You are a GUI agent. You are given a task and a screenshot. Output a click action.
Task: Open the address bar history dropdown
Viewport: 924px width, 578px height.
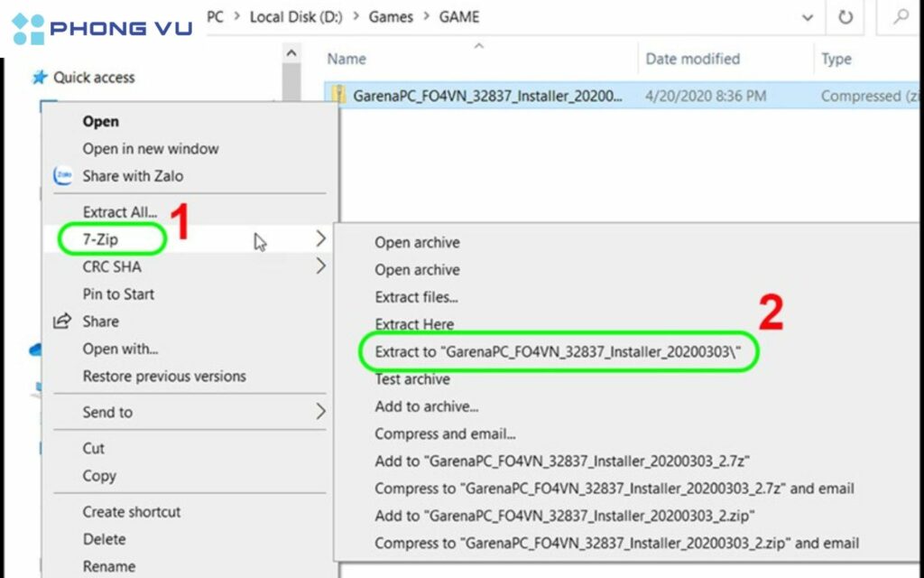tap(806, 17)
